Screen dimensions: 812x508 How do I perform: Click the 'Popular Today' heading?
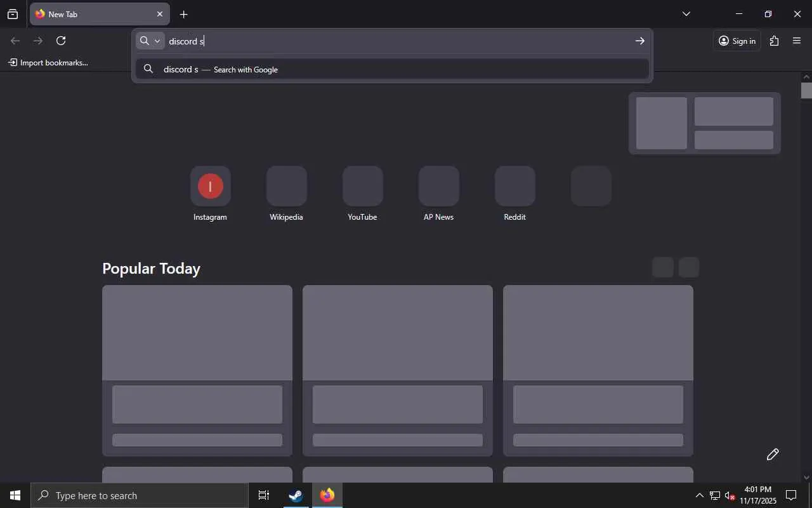151,269
